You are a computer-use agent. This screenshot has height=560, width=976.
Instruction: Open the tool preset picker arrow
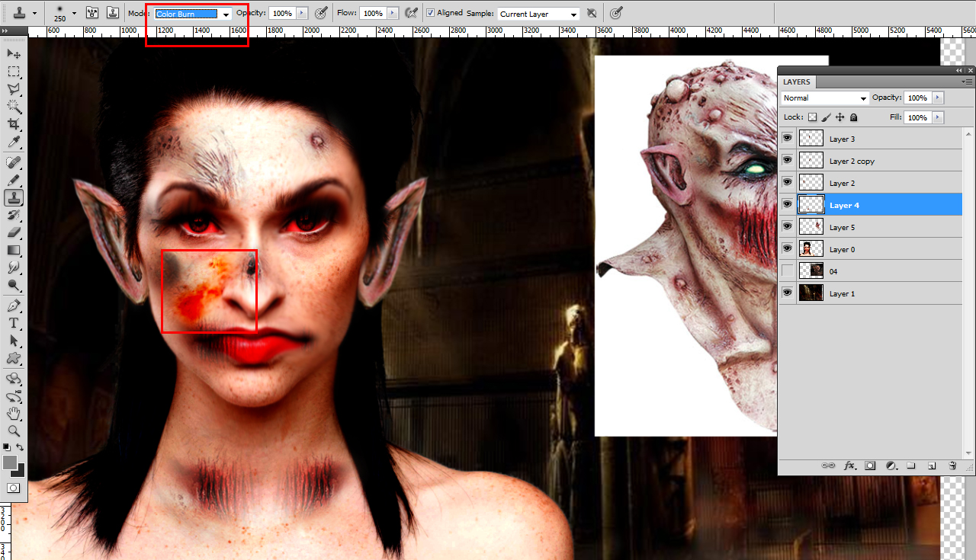[33, 13]
